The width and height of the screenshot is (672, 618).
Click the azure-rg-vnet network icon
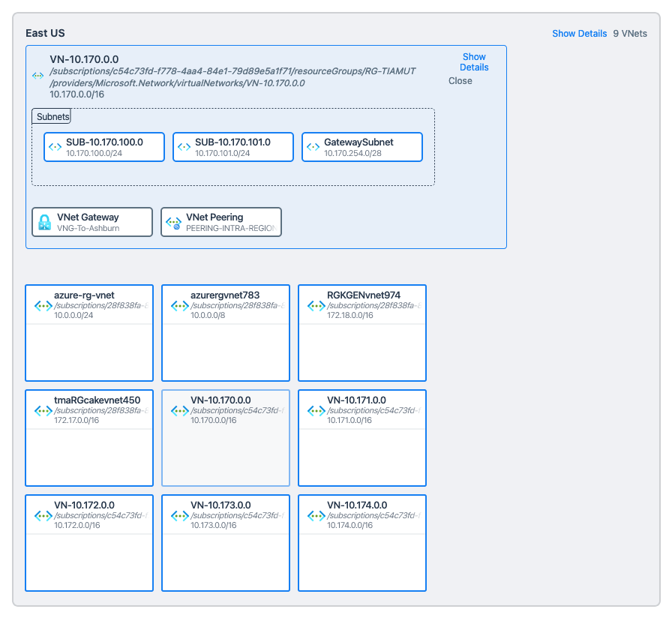coord(43,306)
